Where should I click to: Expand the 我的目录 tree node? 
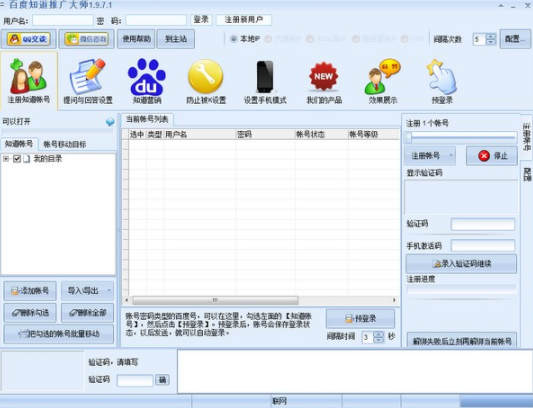click(6, 158)
